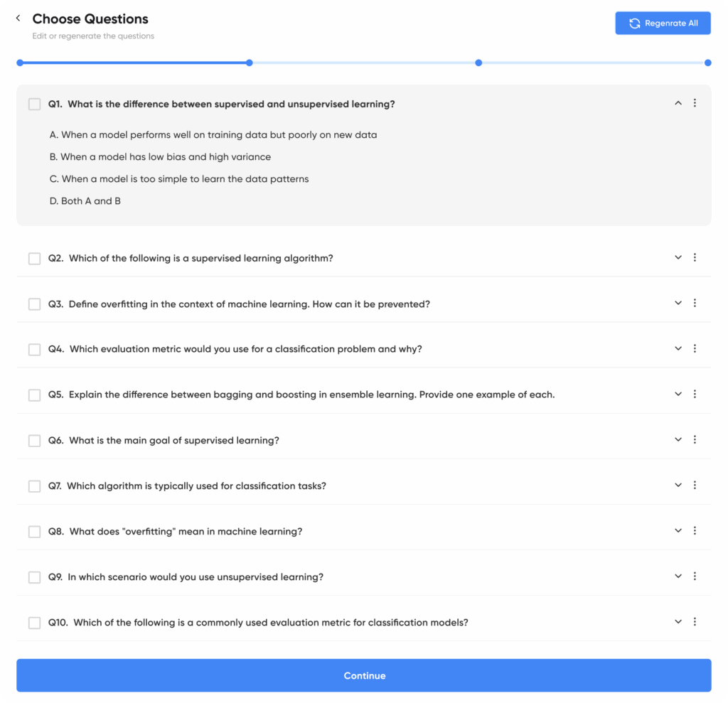Viewport: 728px width, 703px height.
Task: Expand Q8 about overfitting meaning
Action: point(678,530)
